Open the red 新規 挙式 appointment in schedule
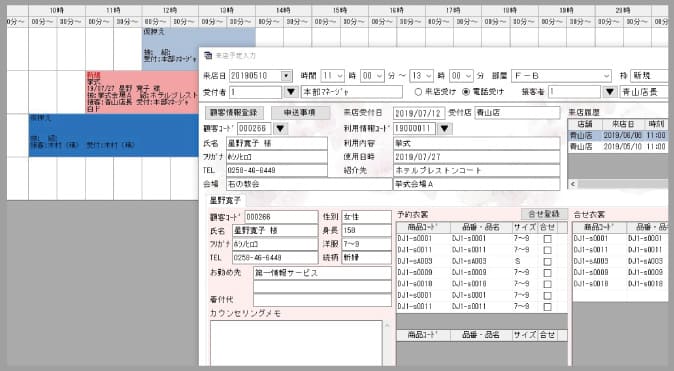674x371 pixels. [x=142, y=92]
